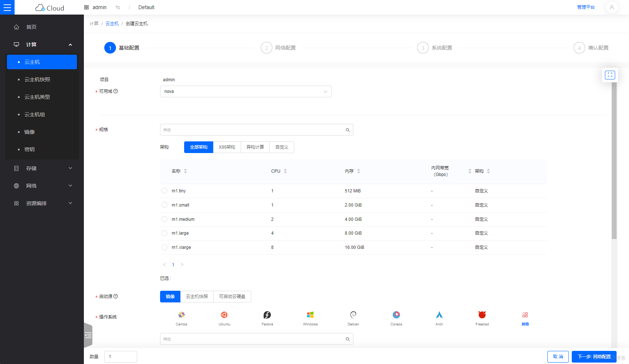Click the 数量 quantity input field
Image resolution: width=629 pixels, height=364 pixels.
click(121, 357)
